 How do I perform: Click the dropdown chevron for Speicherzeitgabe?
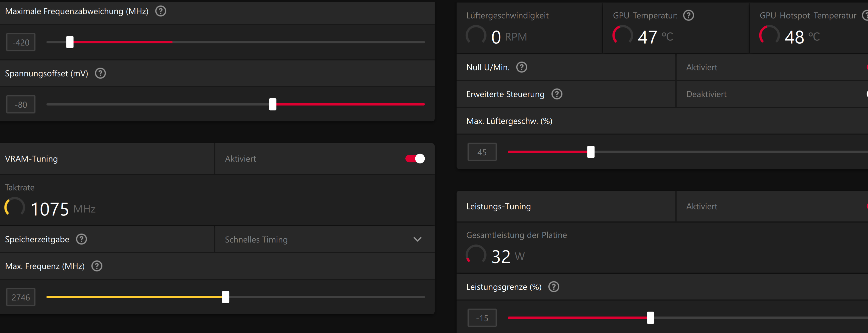[417, 240]
